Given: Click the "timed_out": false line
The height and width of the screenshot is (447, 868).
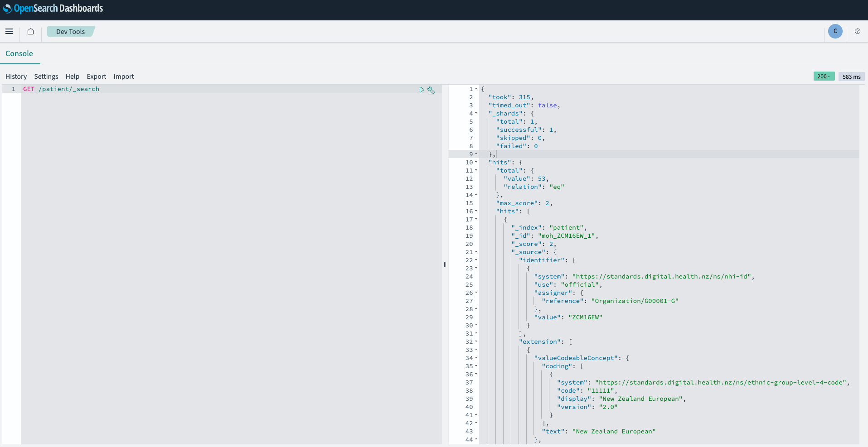Looking at the screenshot, I should [524, 106].
